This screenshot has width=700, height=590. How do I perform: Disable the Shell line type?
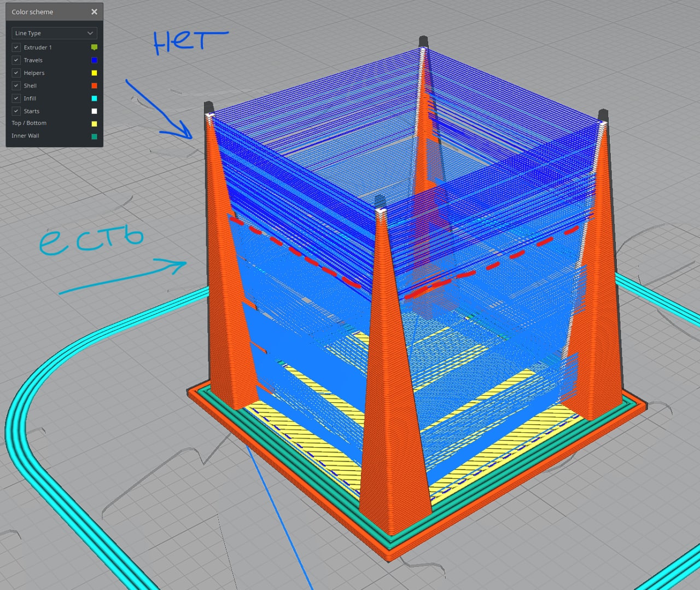pyautogui.click(x=16, y=85)
